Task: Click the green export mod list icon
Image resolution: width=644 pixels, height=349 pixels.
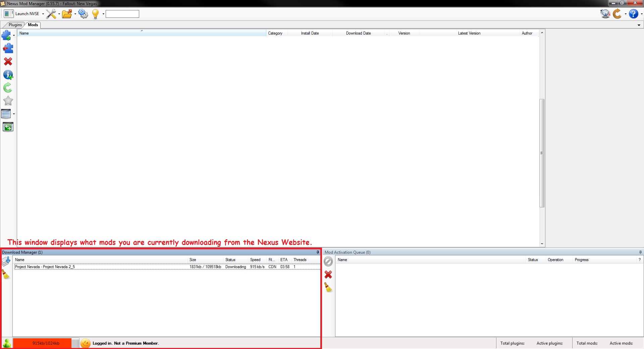Action: [8, 127]
